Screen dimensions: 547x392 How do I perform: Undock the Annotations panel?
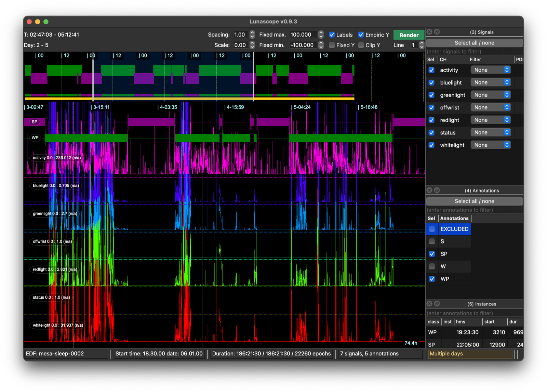pos(437,190)
